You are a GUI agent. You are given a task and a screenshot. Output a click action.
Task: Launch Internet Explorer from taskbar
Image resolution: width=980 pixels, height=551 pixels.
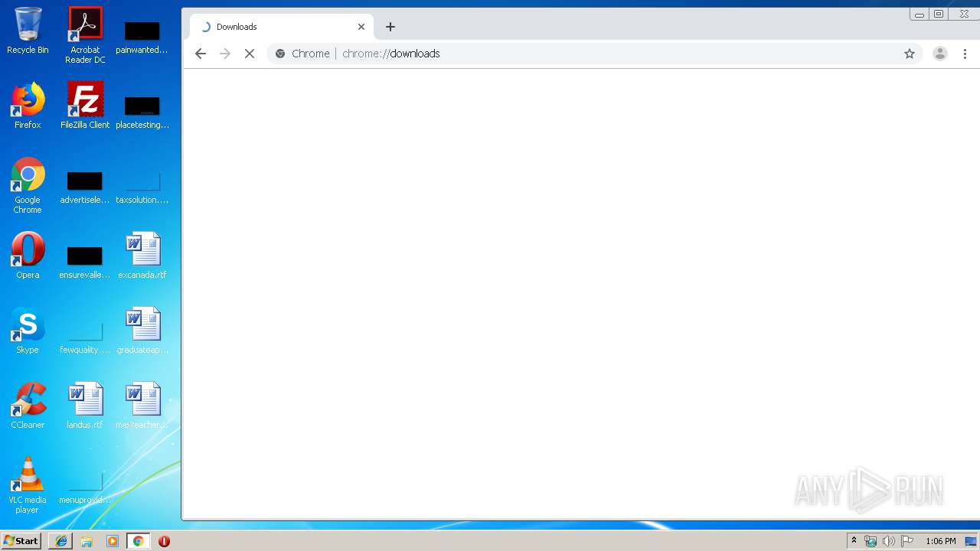[61, 541]
